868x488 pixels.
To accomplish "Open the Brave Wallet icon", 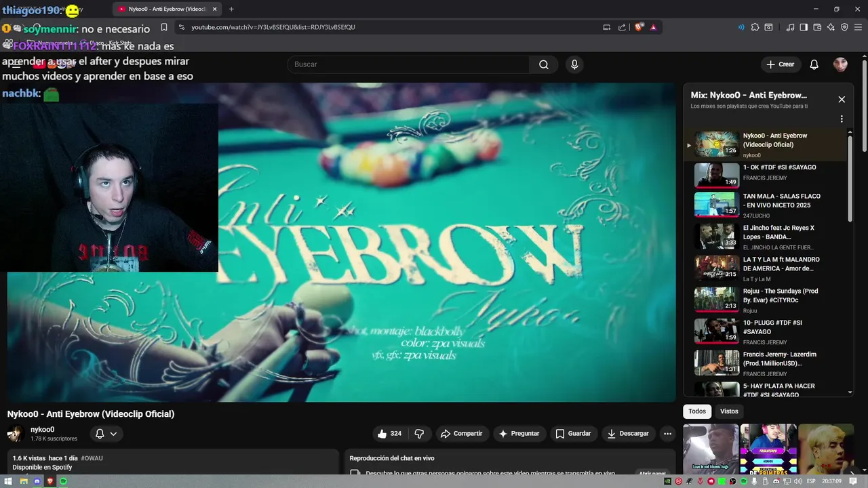I will coord(817,27).
